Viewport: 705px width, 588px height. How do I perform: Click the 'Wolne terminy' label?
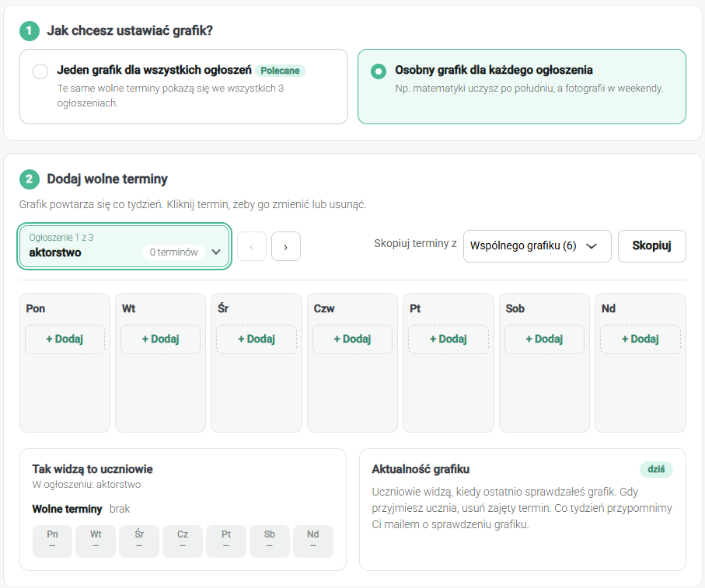[x=68, y=509]
